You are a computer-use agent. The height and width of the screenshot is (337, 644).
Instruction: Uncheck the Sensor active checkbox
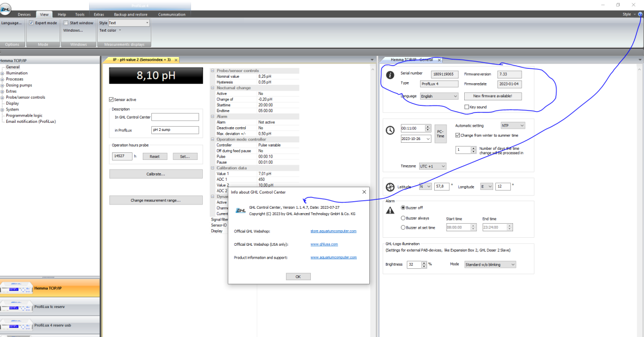pos(111,99)
